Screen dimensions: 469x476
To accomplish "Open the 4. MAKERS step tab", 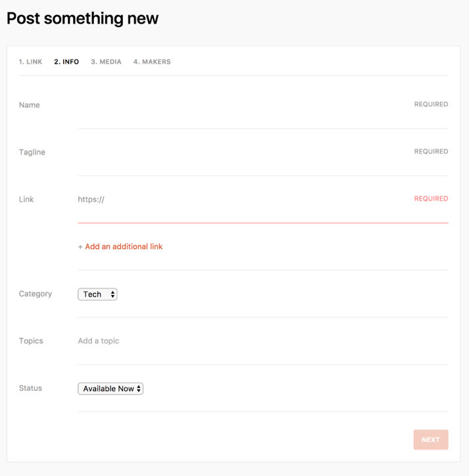I will [x=152, y=62].
